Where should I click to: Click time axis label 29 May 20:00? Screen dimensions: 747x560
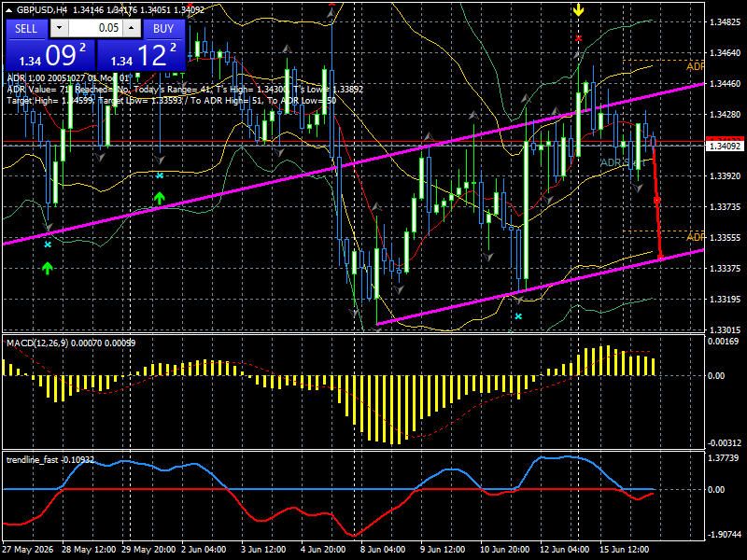click(x=148, y=549)
